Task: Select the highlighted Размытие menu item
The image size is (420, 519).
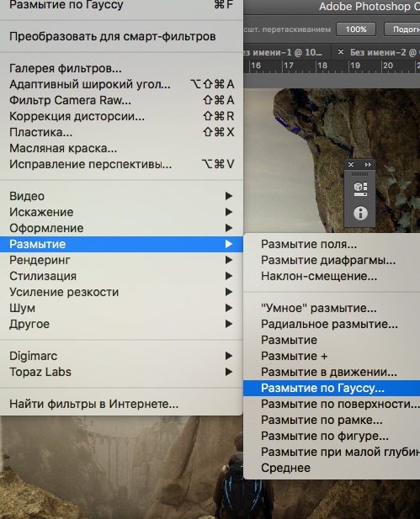Action: 121,244
